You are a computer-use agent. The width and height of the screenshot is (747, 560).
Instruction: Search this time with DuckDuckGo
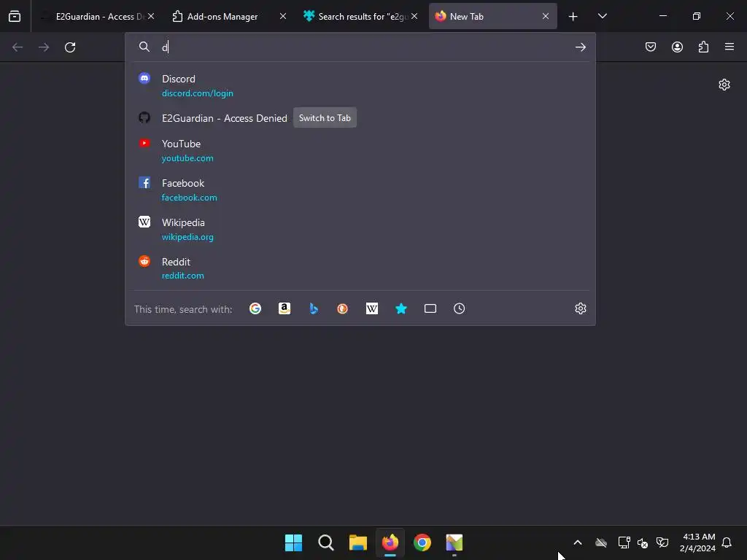[343, 308]
